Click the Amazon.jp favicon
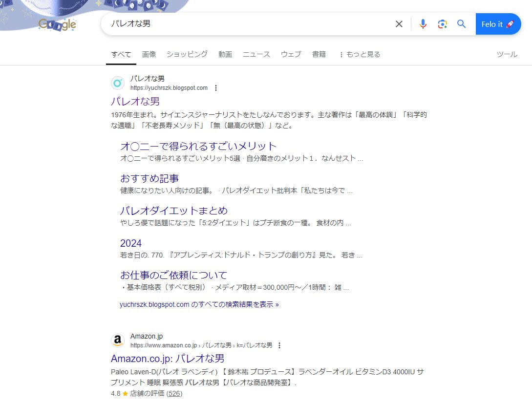The height and width of the screenshot is (406, 532). click(117, 341)
